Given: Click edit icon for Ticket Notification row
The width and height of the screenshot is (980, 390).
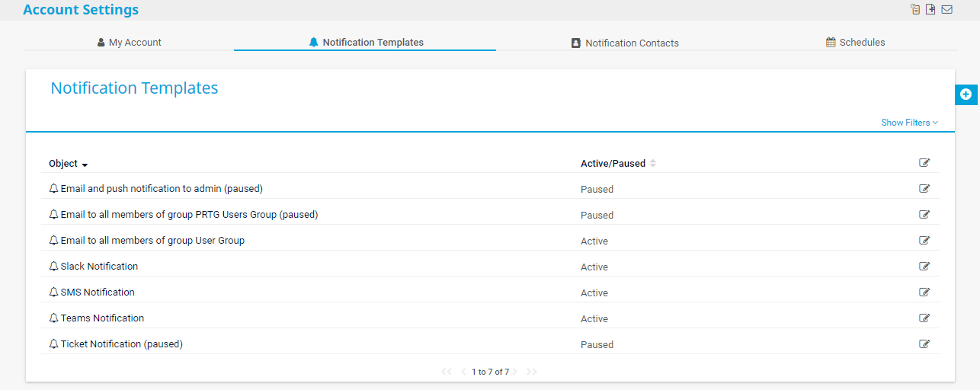Looking at the screenshot, I should click(924, 344).
